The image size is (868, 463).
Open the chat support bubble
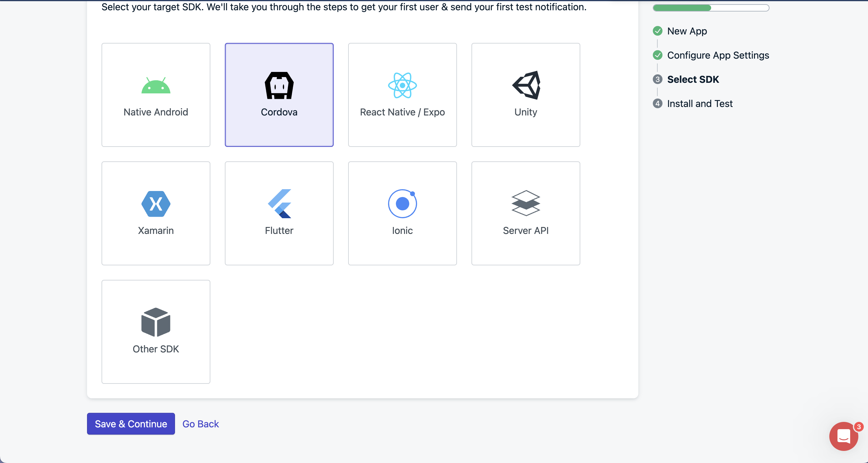844,436
